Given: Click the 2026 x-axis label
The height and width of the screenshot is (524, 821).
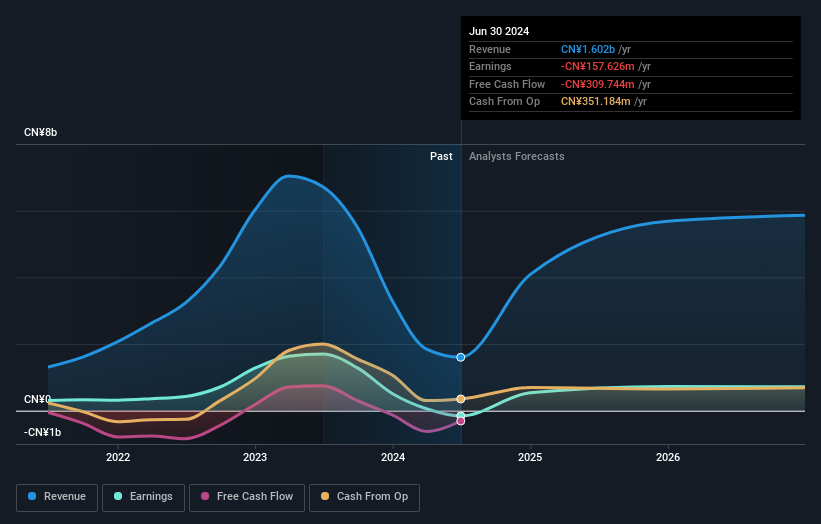Looking at the screenshot, I should 668,457.
